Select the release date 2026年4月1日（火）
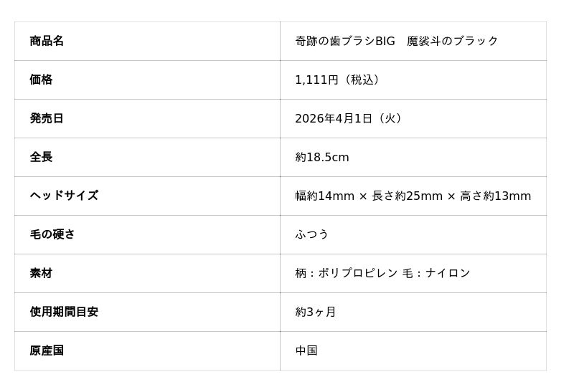This screenshot has height=392, width=574. [351, 119]
